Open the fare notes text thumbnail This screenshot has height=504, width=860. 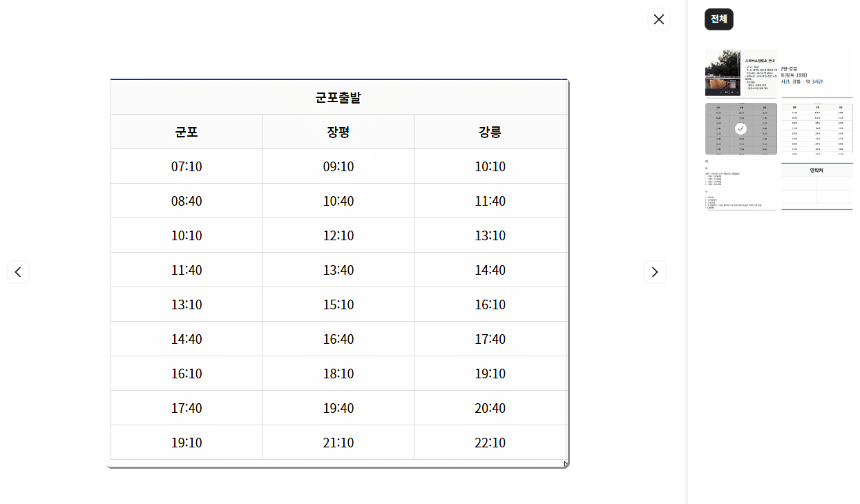(x=741, y=185)
